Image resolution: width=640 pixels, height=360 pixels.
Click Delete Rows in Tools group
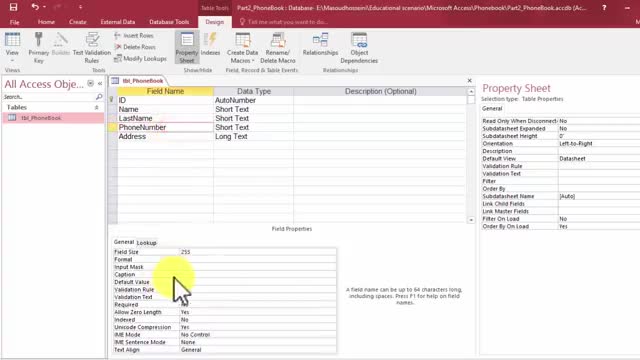[135, 47]
